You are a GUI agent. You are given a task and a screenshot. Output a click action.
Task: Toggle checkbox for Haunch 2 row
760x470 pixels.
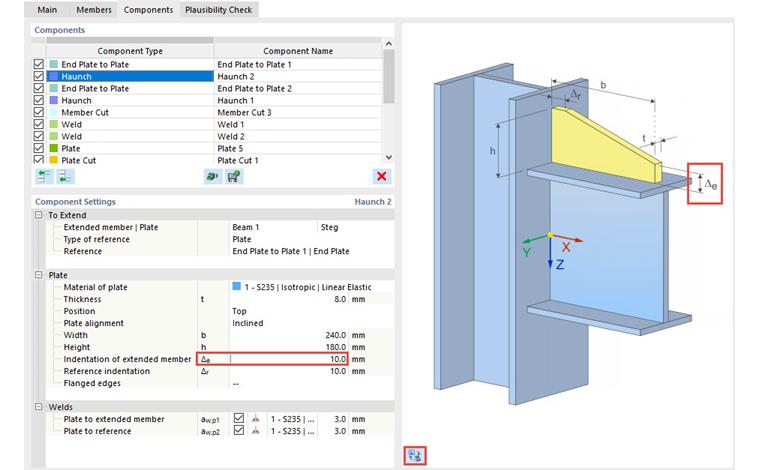coord(39,76)
